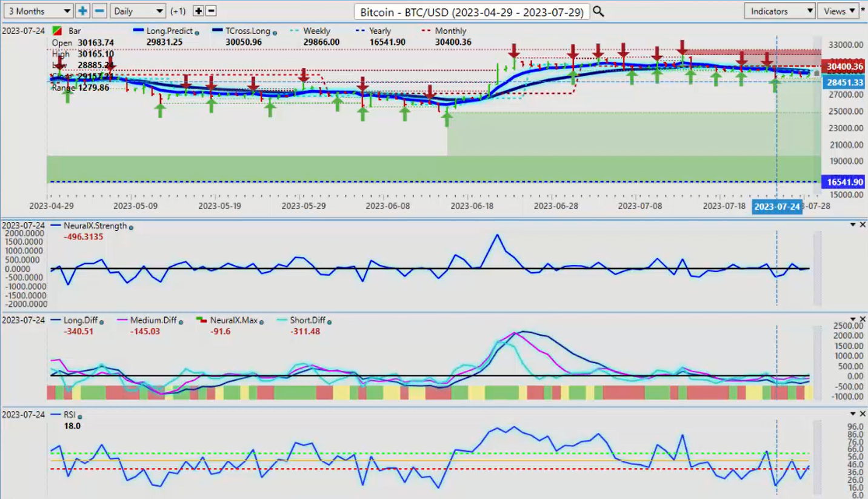This screenshot has width=868, height=499.
Task: Click the Medium.Diff value -145.03
Action: tap(146, 331)
